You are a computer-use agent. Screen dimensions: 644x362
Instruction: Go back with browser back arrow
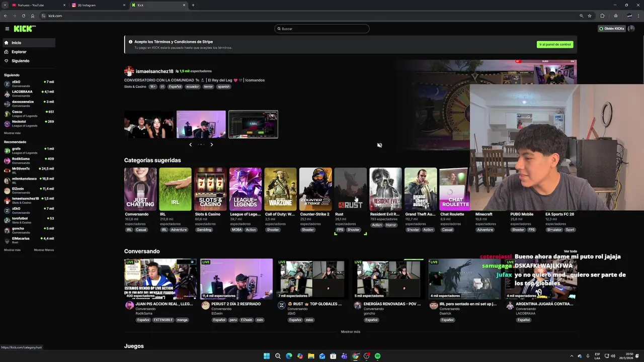pyautogui.click(x=6, y=16)
